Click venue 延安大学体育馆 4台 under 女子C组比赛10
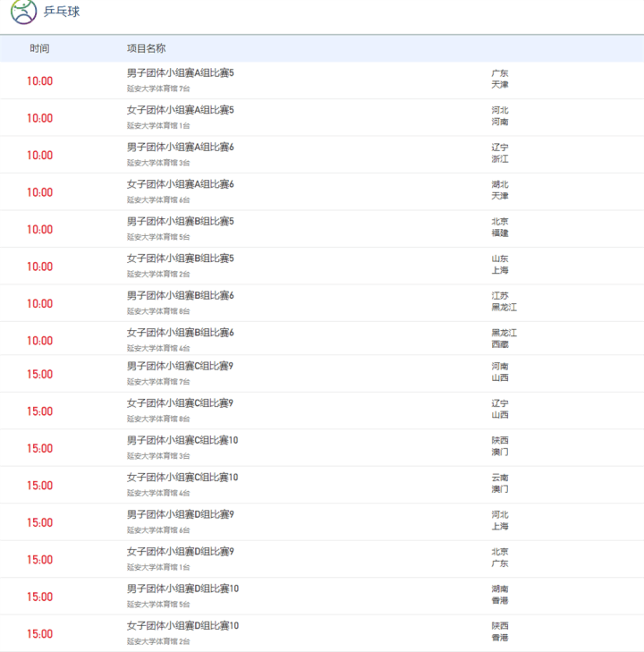Screen dimensions: 644x652 tap(158, 493)
